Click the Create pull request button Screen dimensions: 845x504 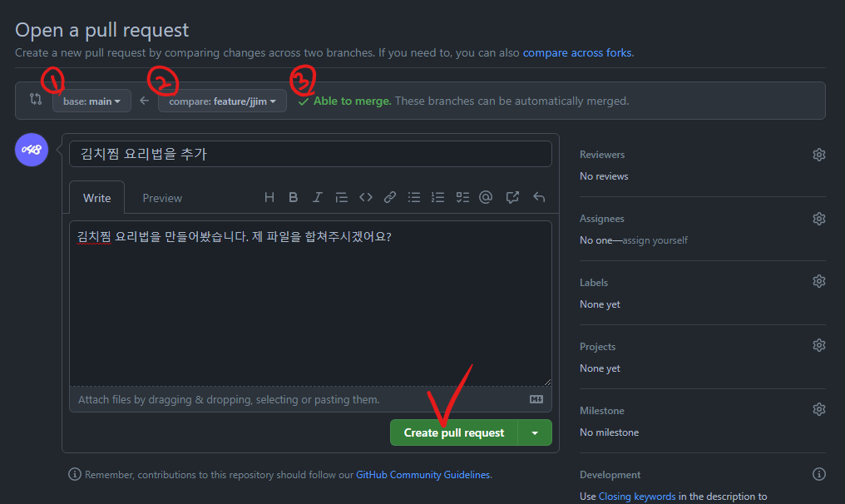[x=454, y=432]
